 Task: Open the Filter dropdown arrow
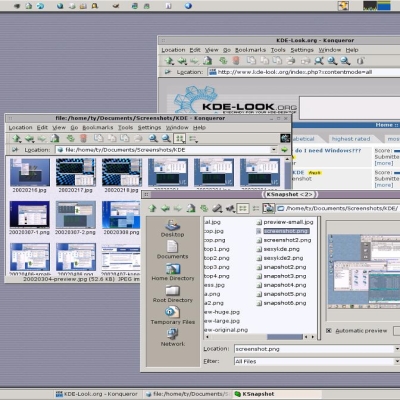point(397,361)
